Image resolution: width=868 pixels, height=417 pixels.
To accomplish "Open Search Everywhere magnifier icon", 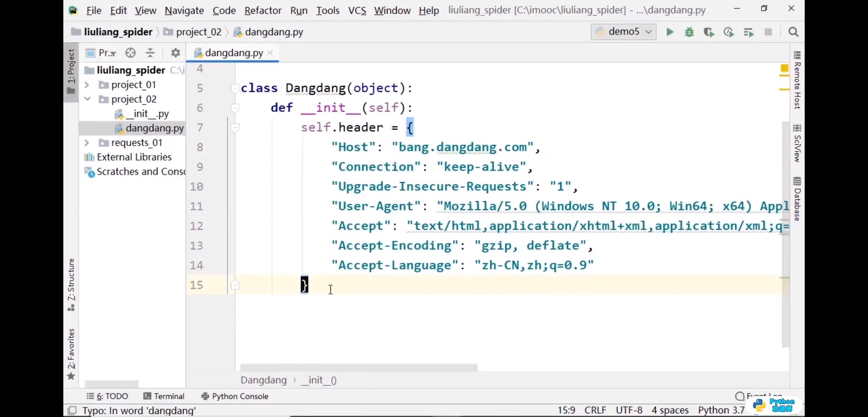I will click(x=793, y=32).
